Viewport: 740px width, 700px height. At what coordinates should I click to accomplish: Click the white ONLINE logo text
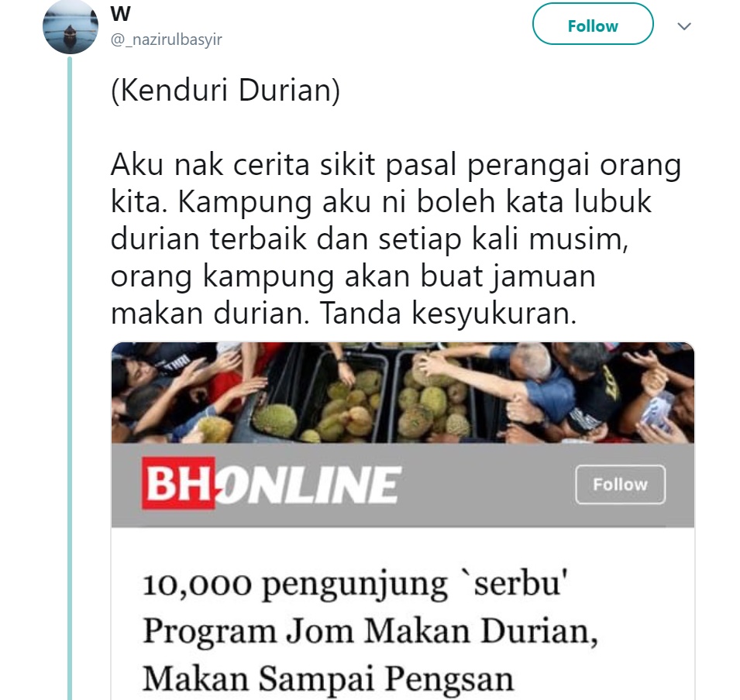pos(308,485)
